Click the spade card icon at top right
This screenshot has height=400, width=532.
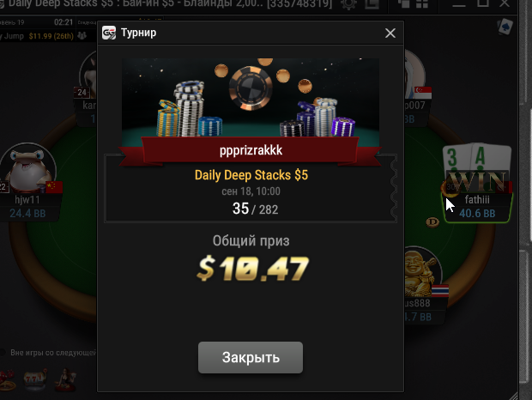pyautogui.click(x=505, y=27)
